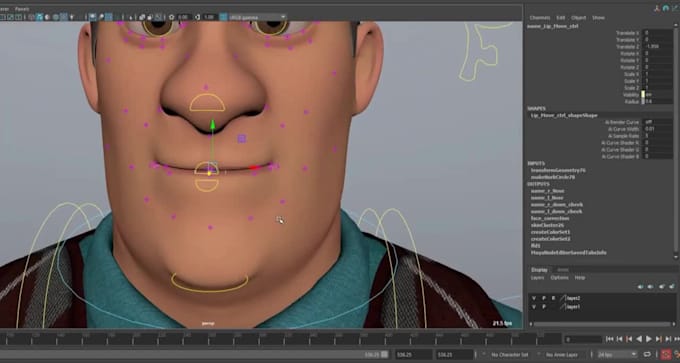The height and width of the screenshot is (363, 680).
Task: Switch to the Anim tab of Layer Editor
Action: [563, 270]
